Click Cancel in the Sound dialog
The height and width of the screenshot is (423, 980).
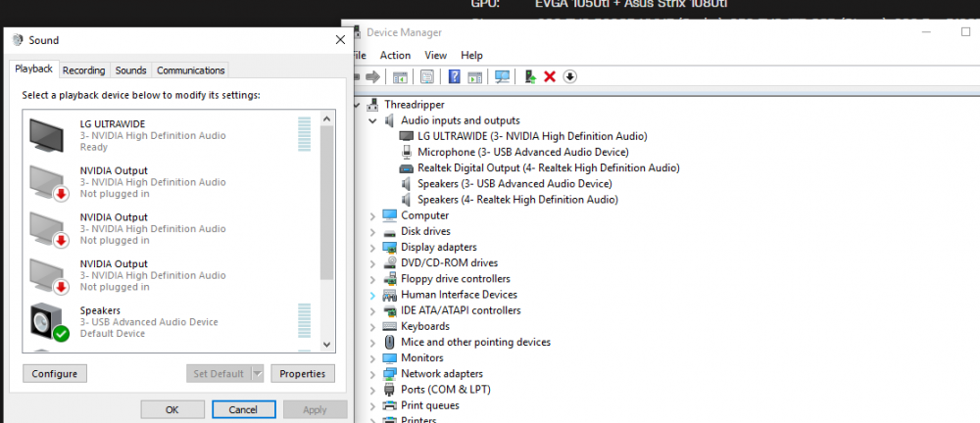point(244,410)
